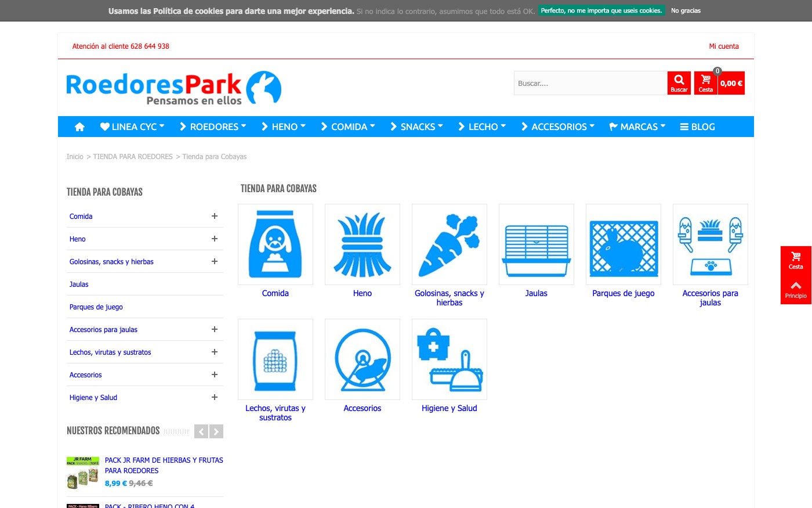Click the Lechos, virutas y sustratos grid label
812x508 pixels.
(275, 413)
